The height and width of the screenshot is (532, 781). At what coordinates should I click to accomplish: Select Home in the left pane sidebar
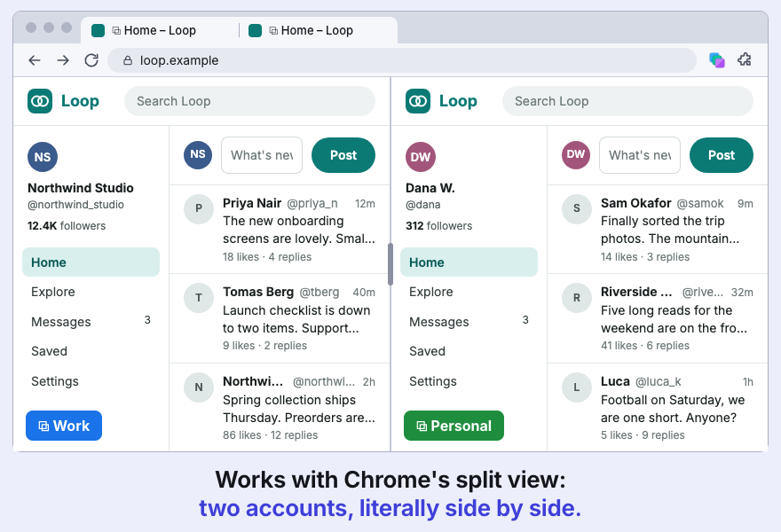point(91,262)
